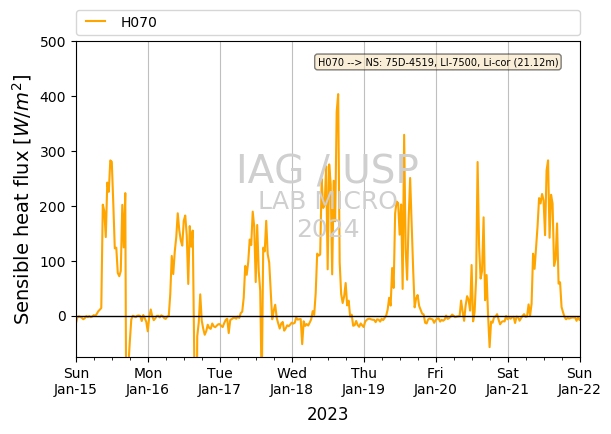The height and width of the screenshot is (434, 611).
Task: Click the Sensible heat flux axis title
Action: [21, 199]
